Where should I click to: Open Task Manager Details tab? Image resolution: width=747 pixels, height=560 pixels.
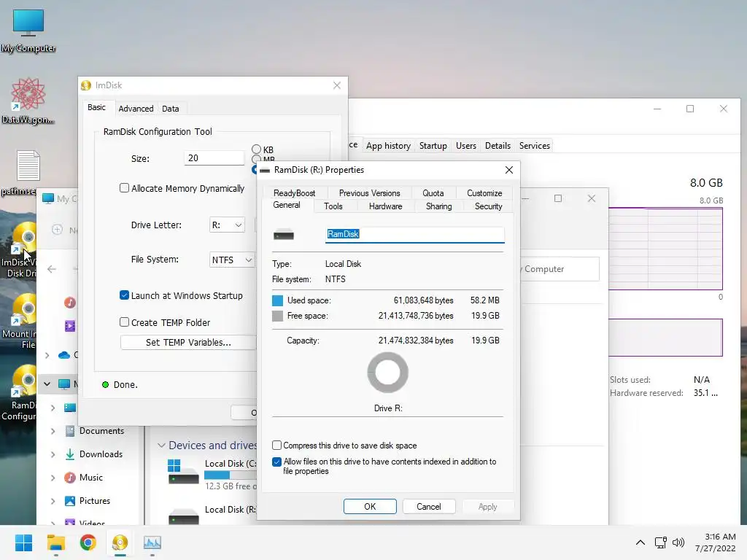click(498, 146)
